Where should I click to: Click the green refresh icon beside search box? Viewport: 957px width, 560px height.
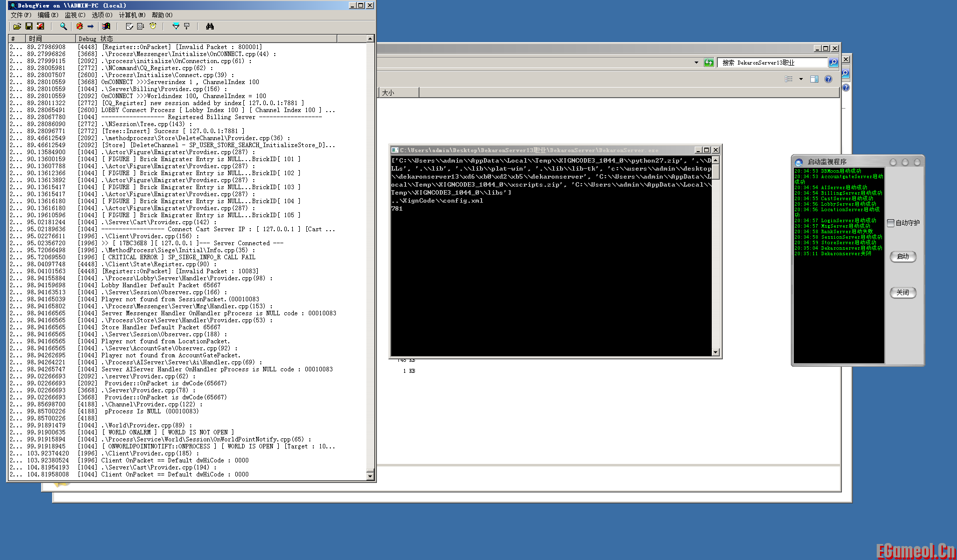[709, 63]
